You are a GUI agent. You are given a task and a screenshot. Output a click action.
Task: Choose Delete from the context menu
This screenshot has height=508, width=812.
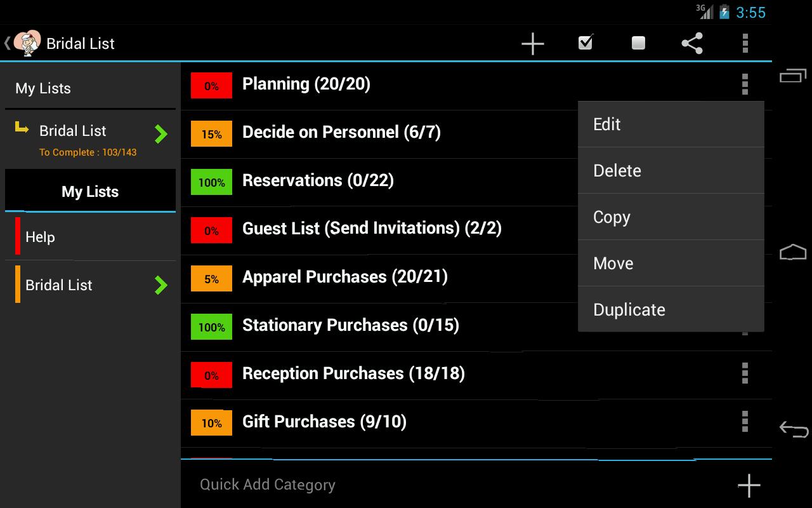click(671, 170)
